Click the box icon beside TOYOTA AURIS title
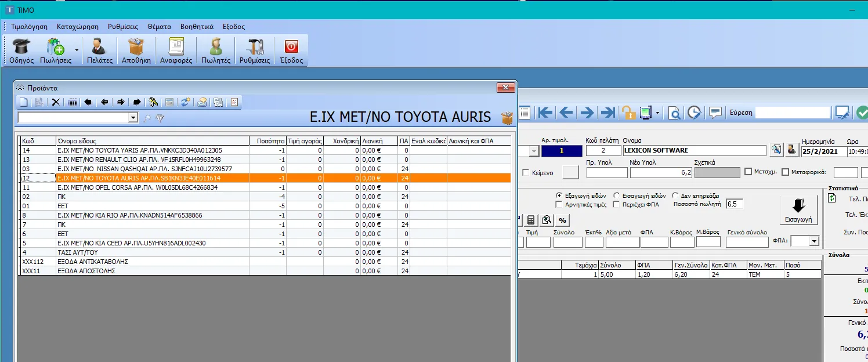This screenshot has width=868, height=362. (x=507, y=118)
